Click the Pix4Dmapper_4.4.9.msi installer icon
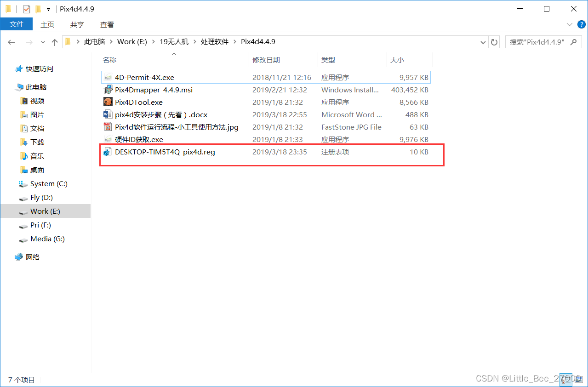 tap(108, 90)
